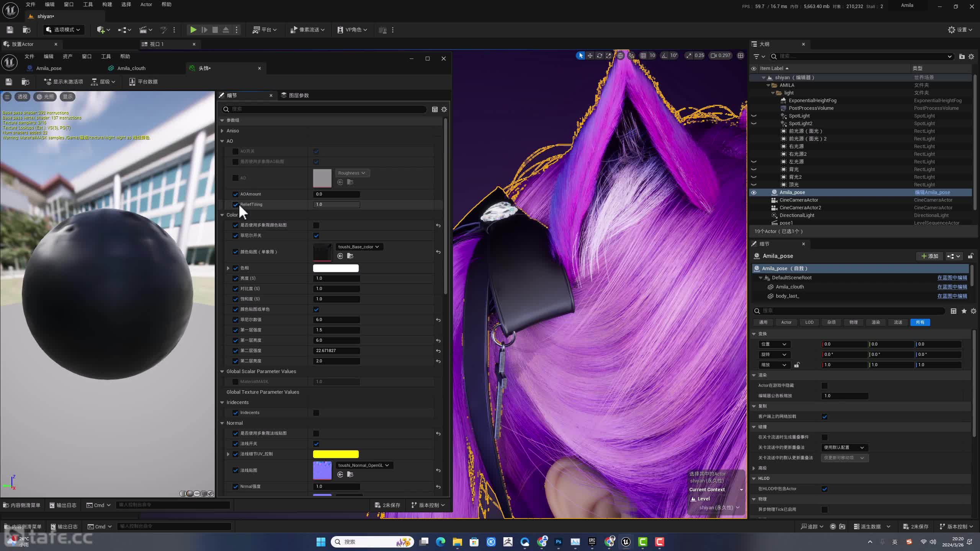Open browse content icon in material editor toolbar
Screen dimensions: 980x551
[26, 82]
